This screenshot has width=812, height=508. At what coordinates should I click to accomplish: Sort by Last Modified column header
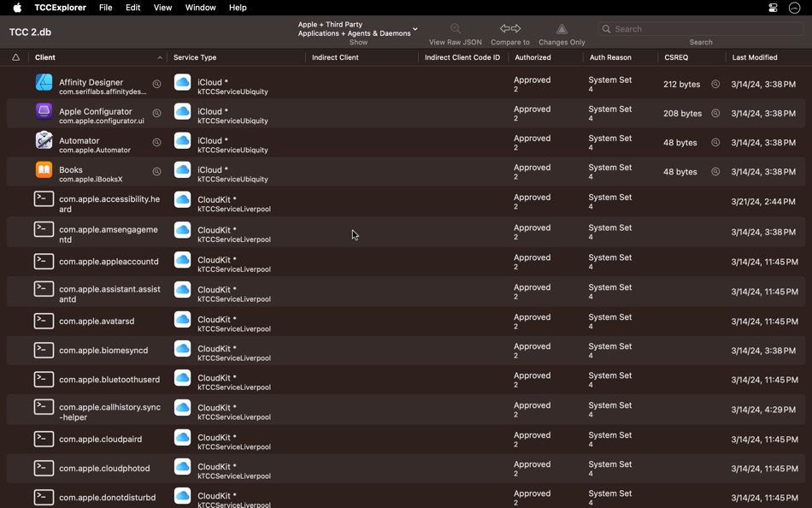[755, 57]
